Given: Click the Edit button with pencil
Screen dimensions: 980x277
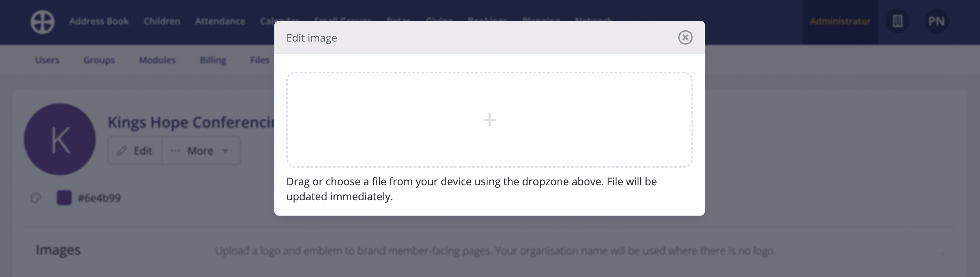Looking at the screenshot, I should pos(135,151).
